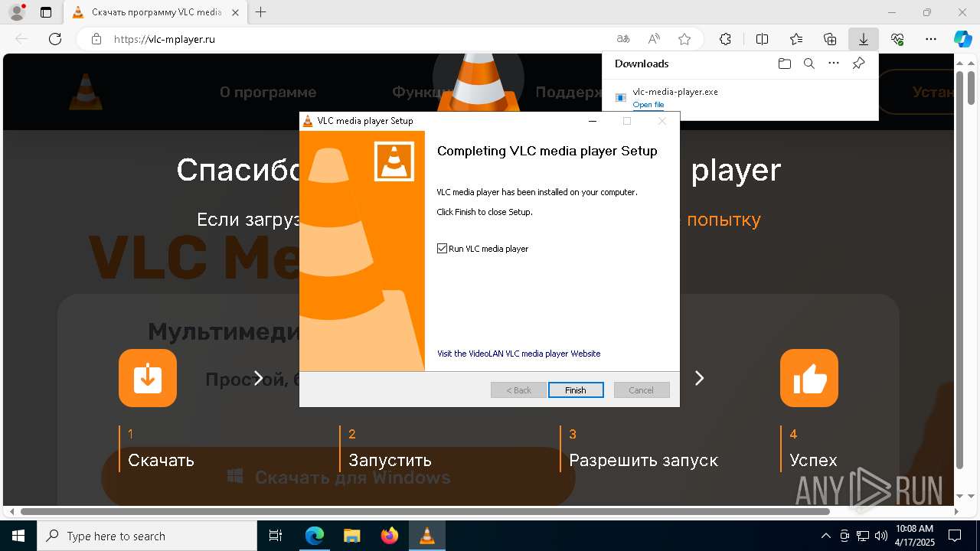Open Collections icon in Edge toolbar
This screenshot has width=980, height=551.
click(830, 39)
